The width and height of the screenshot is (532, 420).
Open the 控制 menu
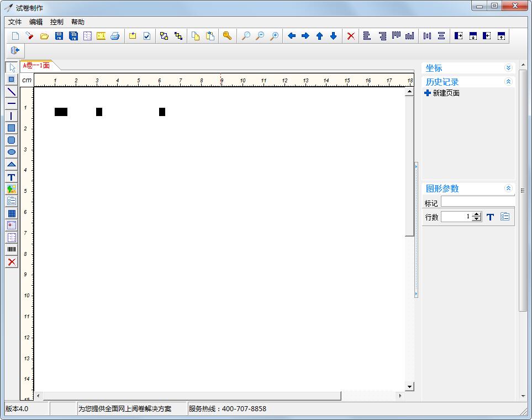[x=56, y=22]
